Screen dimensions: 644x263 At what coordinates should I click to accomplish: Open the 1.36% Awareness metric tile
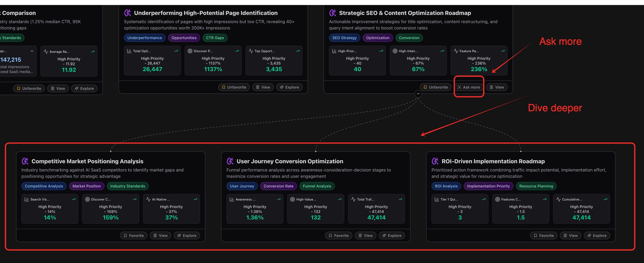tap(255, 209)
